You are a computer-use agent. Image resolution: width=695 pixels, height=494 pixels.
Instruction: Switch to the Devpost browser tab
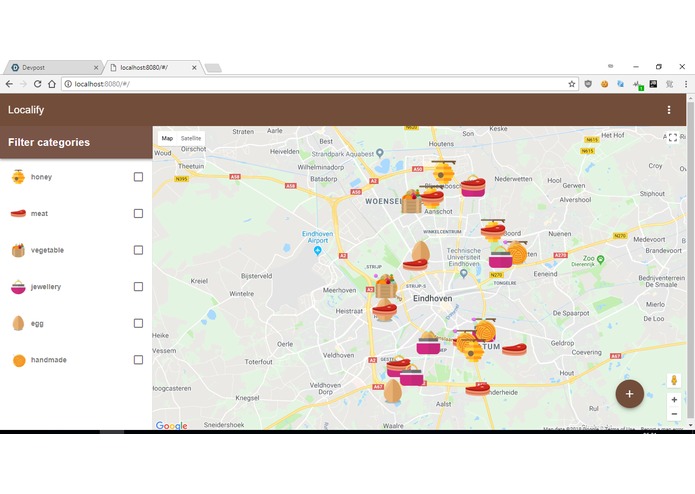click(x=53, y=67)
